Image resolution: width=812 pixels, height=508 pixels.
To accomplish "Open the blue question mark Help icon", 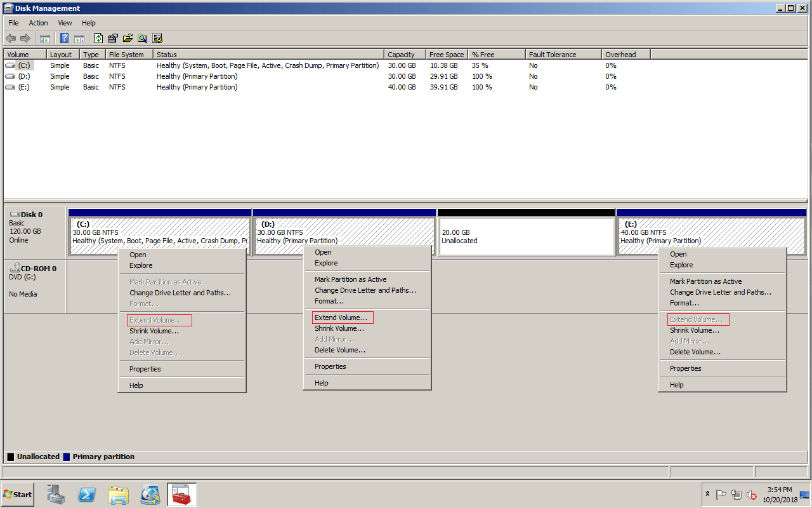I will 64,38.
